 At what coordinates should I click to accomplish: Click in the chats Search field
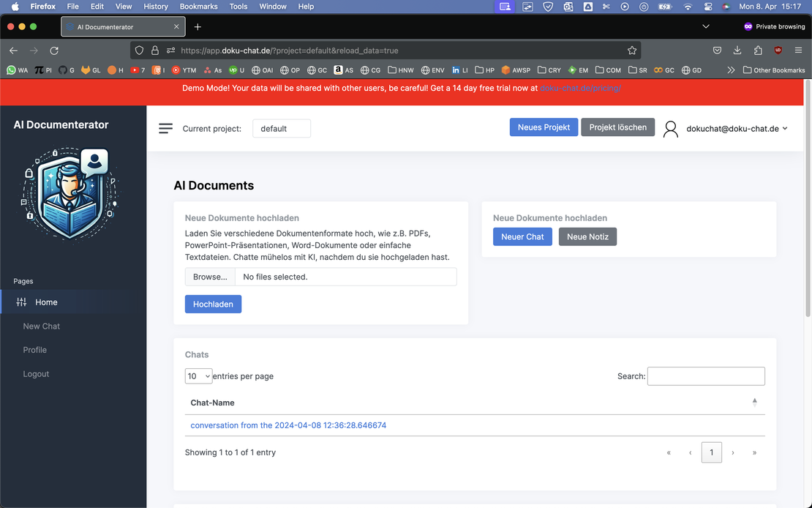706,376
